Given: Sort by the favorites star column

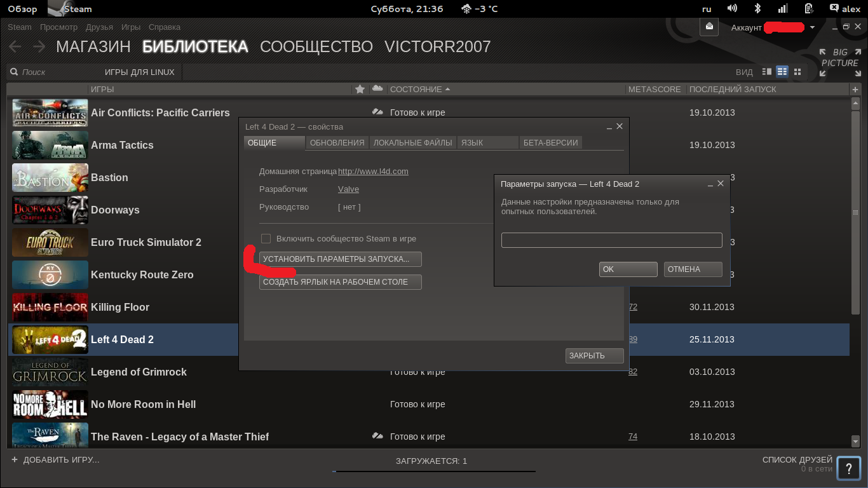Looking at the screenshot, I should pos(360,89).
